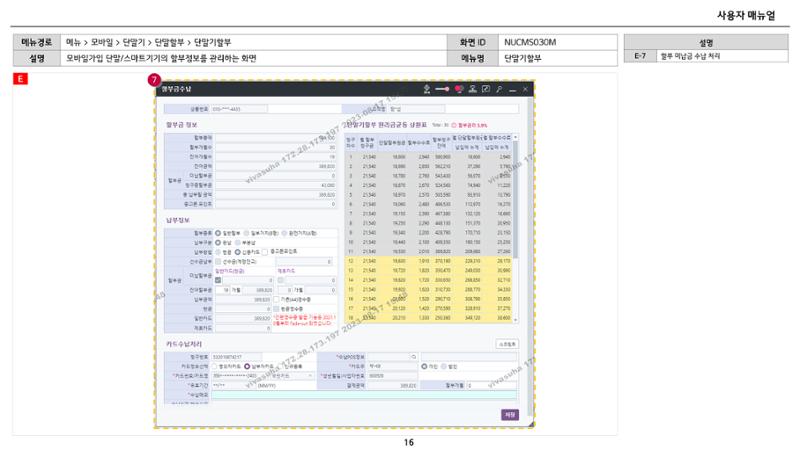Click the E-7 row in description panel
This screenshot has height=450, width=800.
click(706, 56)
